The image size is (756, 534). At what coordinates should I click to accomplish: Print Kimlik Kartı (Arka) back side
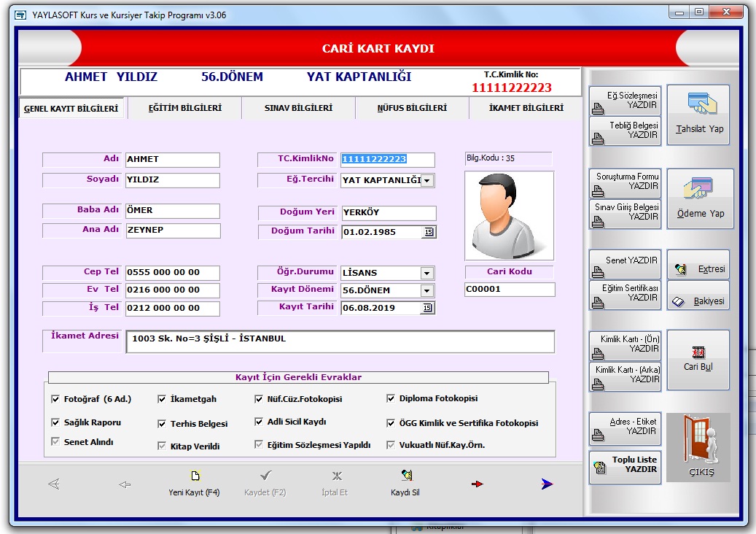[x=625, y=376]
